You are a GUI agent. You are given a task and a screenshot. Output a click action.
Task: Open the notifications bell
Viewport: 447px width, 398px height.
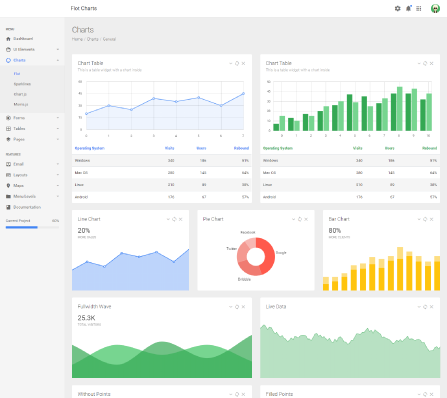coord(408,8)
